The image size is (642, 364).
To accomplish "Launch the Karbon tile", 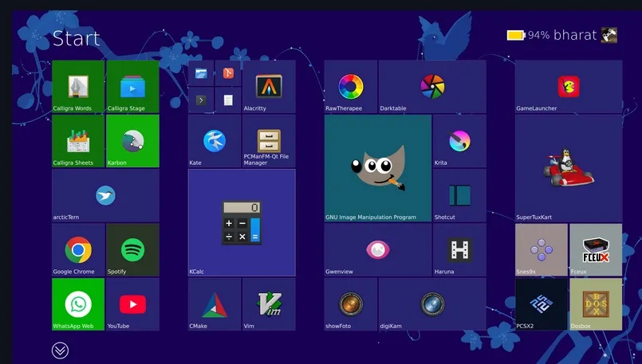I will (x=132, y=141).
